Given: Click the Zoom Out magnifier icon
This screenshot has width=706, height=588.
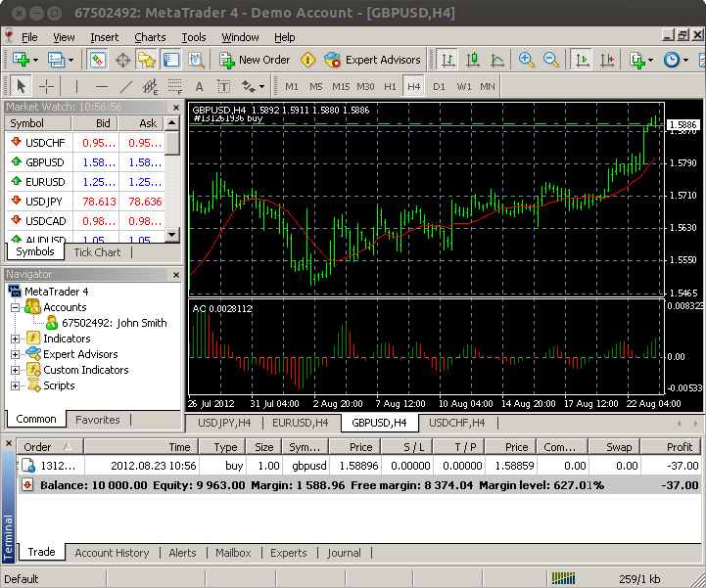Looking at the screenshot, I should coord(551,60).
